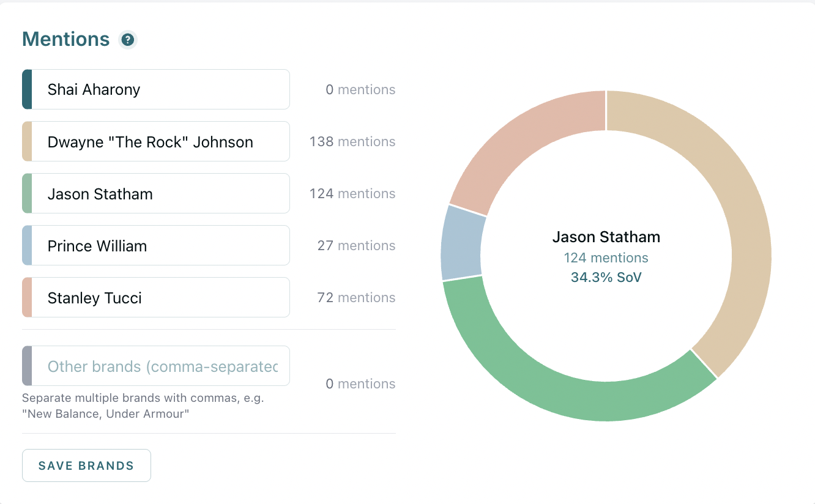
Task: Save brands with the SAVE BRANDS button
Action: coord(86,465)
